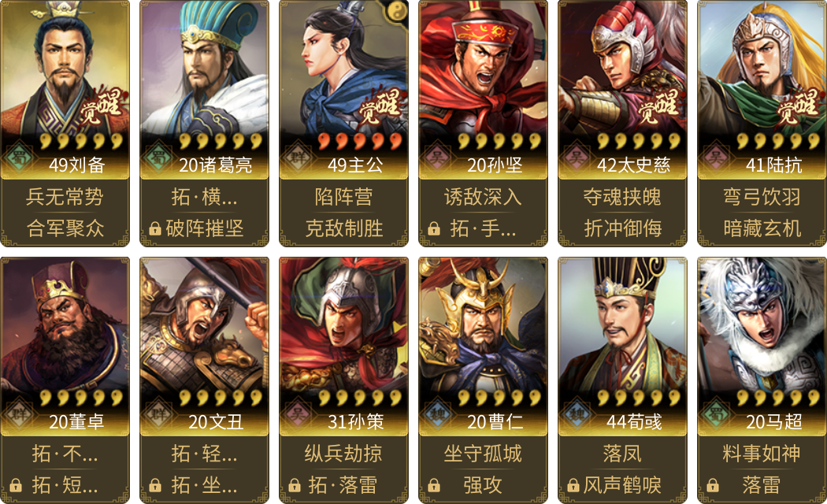Select 文丑 general portrait
Screen dimensions: 827x504
pos(205,324)
